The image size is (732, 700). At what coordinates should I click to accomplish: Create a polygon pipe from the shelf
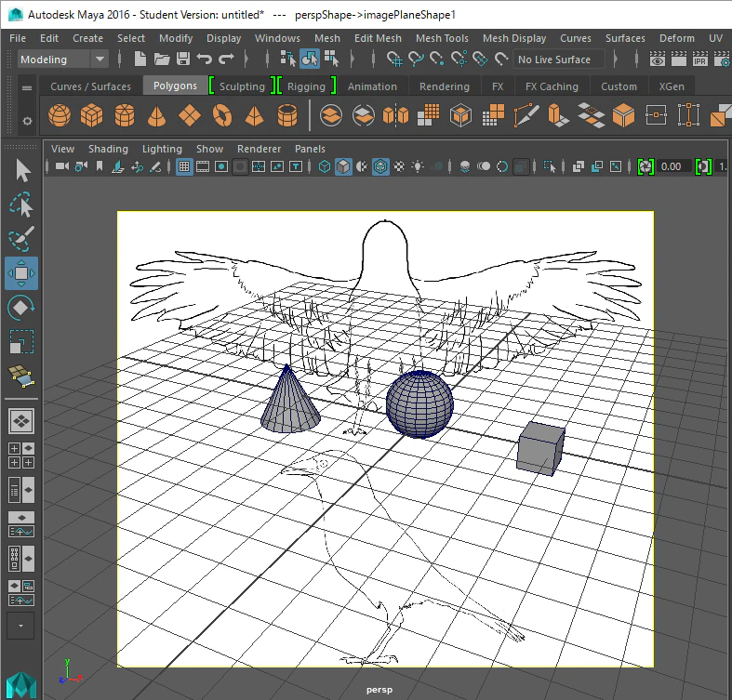tap(287, 115)
